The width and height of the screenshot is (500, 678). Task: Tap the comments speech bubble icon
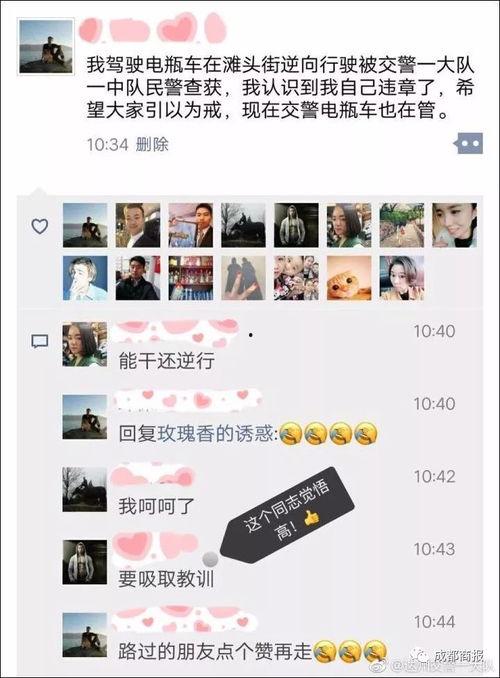40,342
